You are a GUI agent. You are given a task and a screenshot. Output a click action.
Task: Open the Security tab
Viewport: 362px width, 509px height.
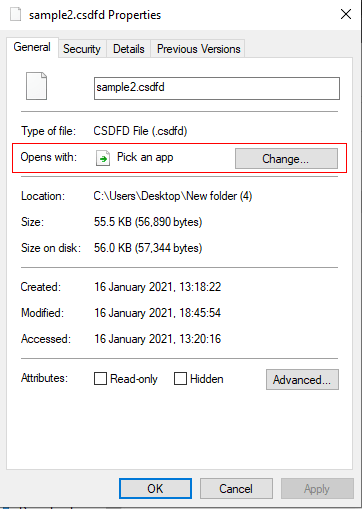pyautogui.click(x=82, y=49)
